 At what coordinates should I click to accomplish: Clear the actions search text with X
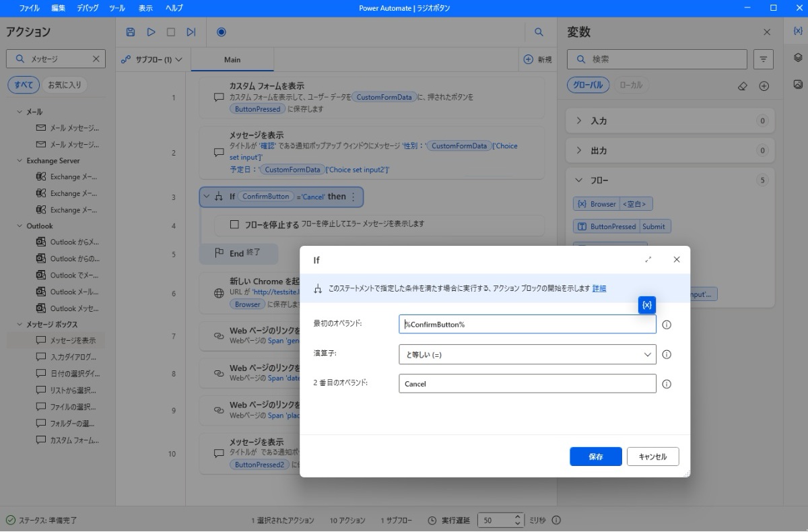click(x=96, y=59)
